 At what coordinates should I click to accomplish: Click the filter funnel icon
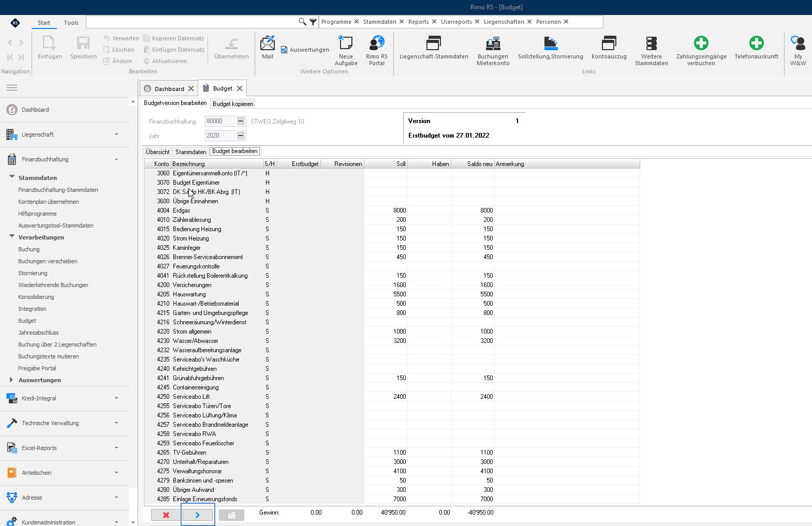[x=313, y=22]
